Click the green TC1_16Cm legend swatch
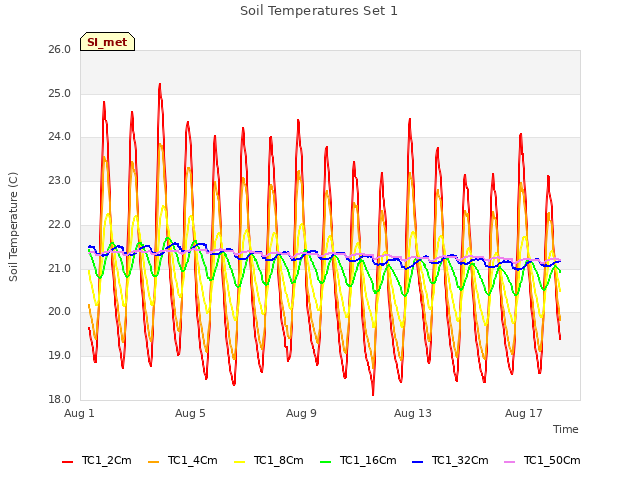 (326, 462)
